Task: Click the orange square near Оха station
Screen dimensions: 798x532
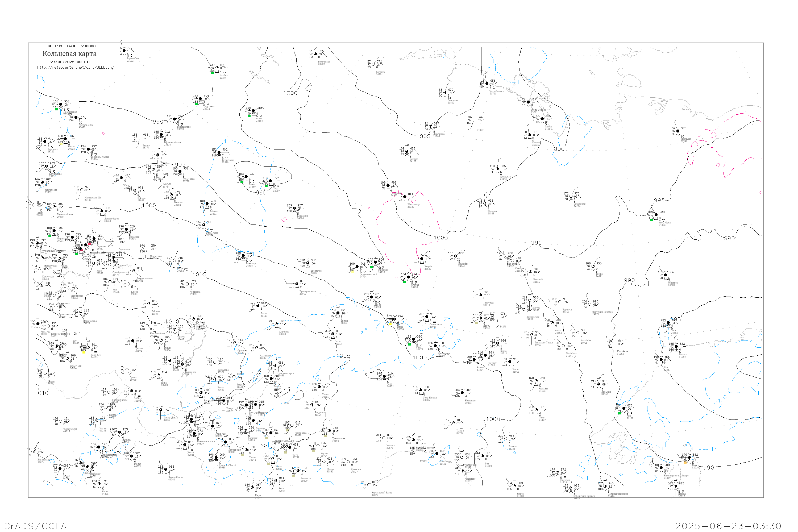Action: click(685, 463)
